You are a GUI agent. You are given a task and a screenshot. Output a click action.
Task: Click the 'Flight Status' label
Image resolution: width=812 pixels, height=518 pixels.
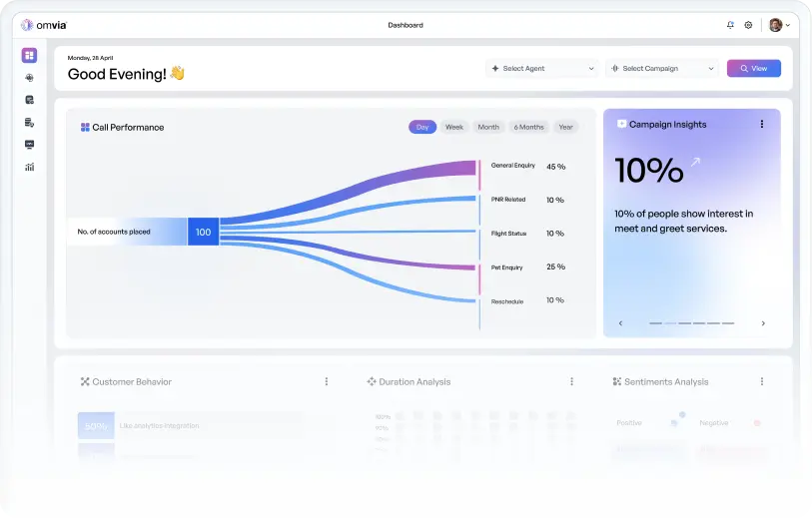tap(508, 234)
